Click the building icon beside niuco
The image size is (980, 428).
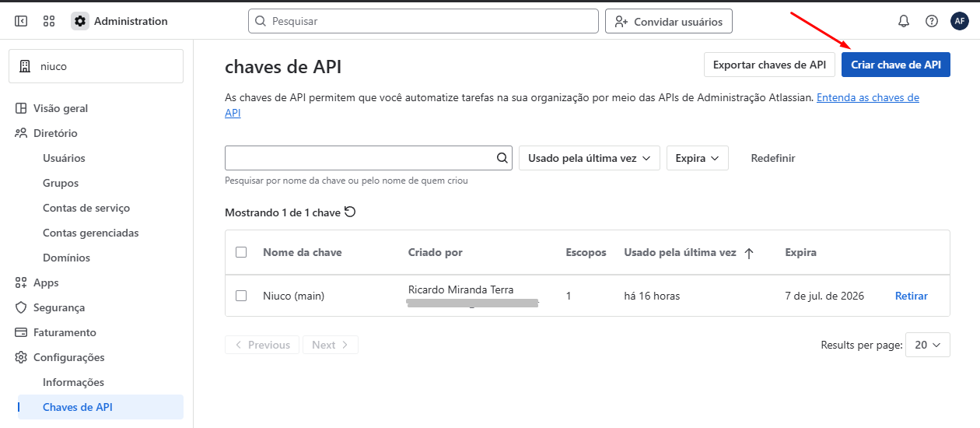pos(26,66)
